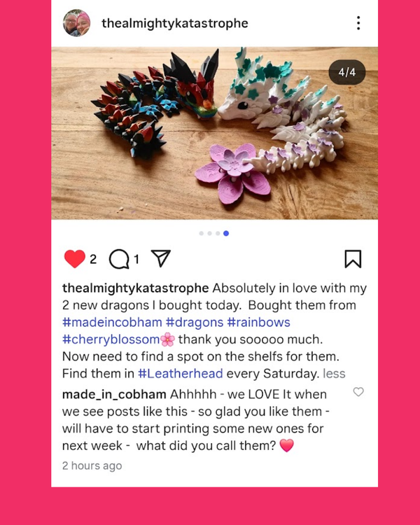Collapse caption with the less link
The height and width of the screenshot is (525, 420).
[x=334, y=373]
